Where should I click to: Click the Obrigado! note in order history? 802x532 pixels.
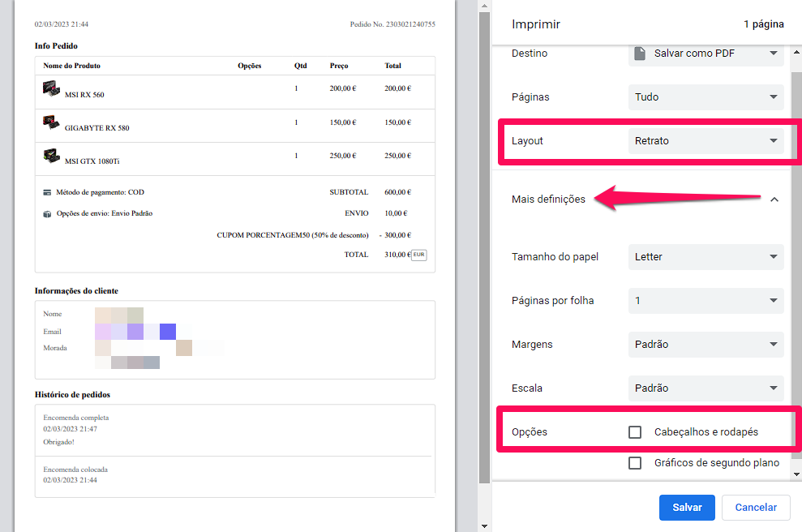(59, 442)
